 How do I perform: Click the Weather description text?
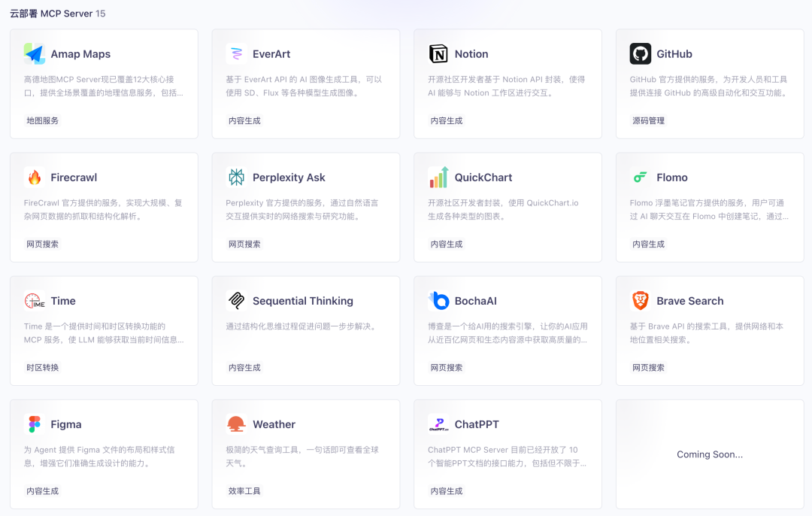point(302,457)
